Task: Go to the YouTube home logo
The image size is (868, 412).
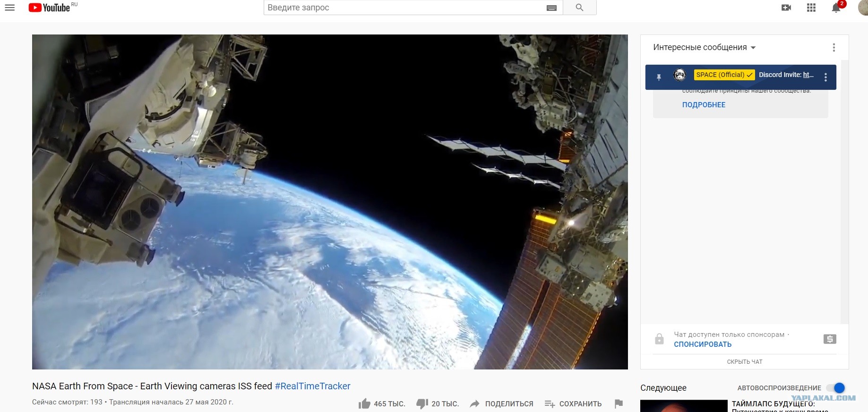Action: point(49,8)
